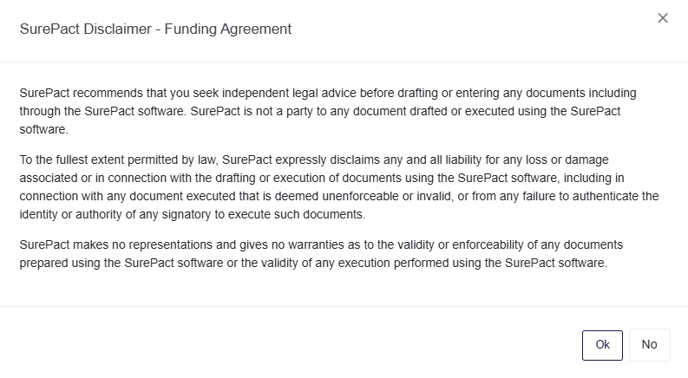Screen dimensions: 688x378
Task: Close the disclaimer dialog with the X icon
Action: click(663, 18)
